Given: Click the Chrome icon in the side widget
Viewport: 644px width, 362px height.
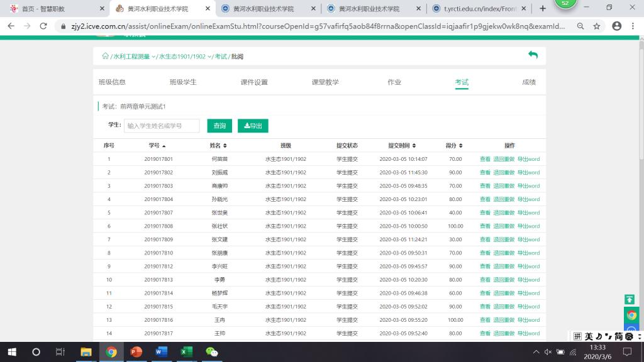Looking at the screenshot, I should [631, 315].
